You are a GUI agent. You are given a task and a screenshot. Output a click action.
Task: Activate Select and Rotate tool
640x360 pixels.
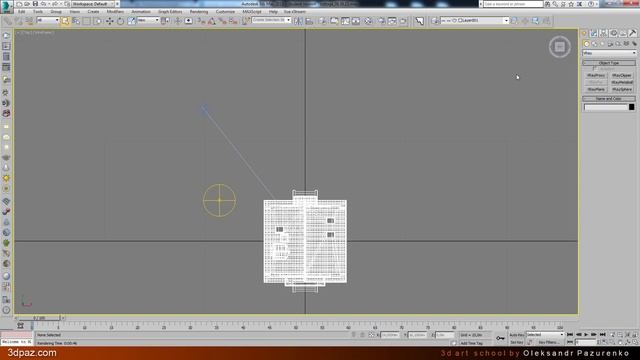(x=120, y=21)
